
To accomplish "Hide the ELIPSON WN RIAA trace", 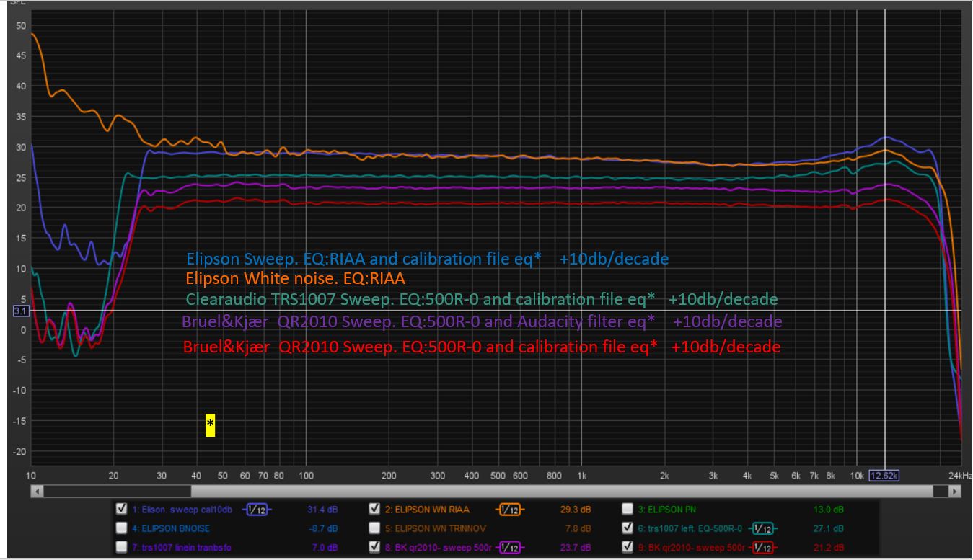I will (x=374, y=509).
